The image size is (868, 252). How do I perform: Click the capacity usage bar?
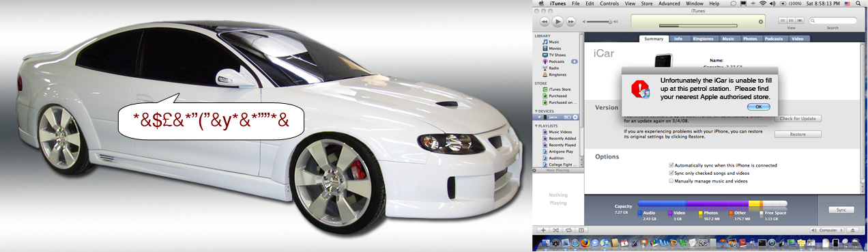pos(712,204)
